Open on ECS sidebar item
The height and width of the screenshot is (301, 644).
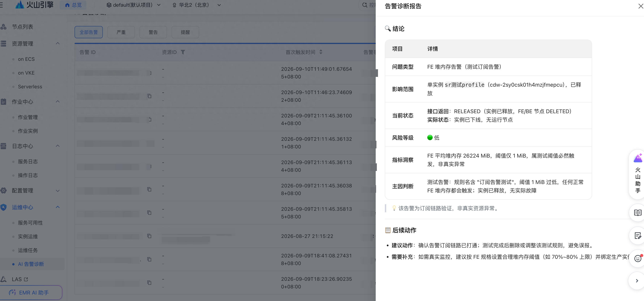coord(26,59)
